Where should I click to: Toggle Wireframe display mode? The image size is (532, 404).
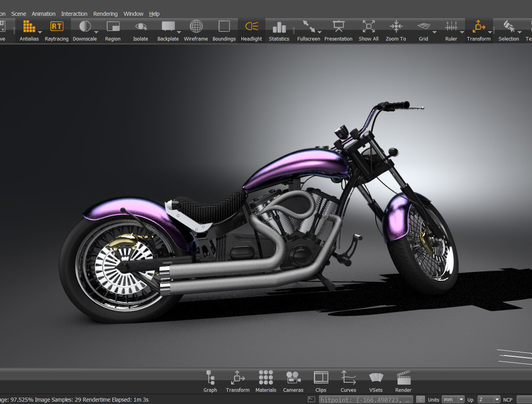coord(196,31)
